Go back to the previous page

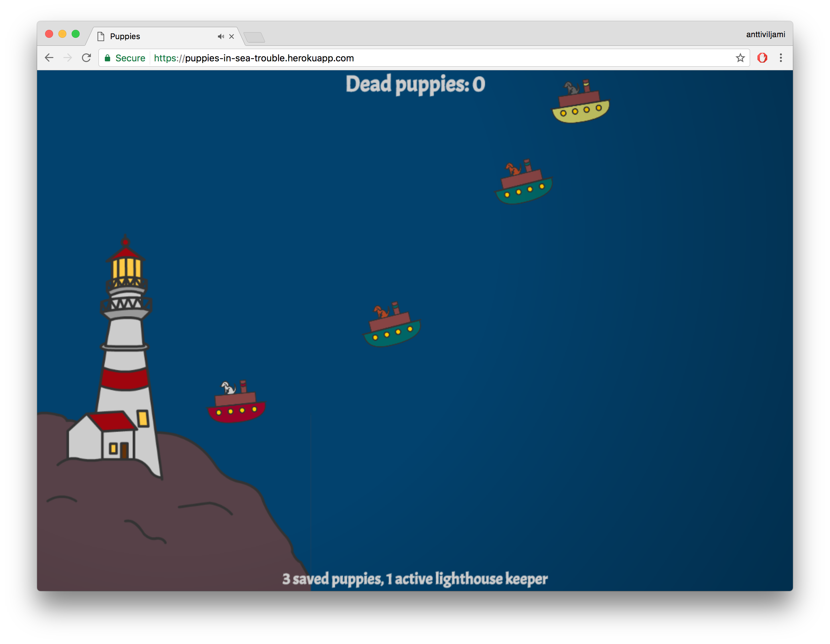pyautogui.click(x=49, y=58)
